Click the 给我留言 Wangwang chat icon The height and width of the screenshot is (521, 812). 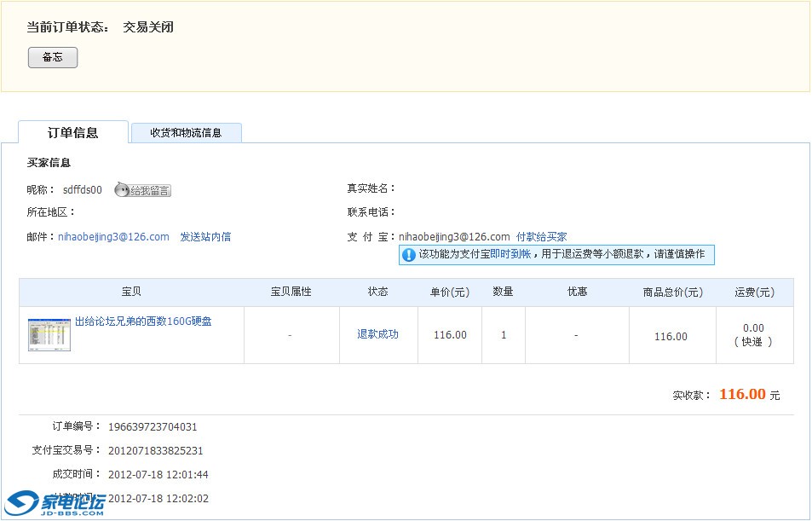click(x=143, y=190)
